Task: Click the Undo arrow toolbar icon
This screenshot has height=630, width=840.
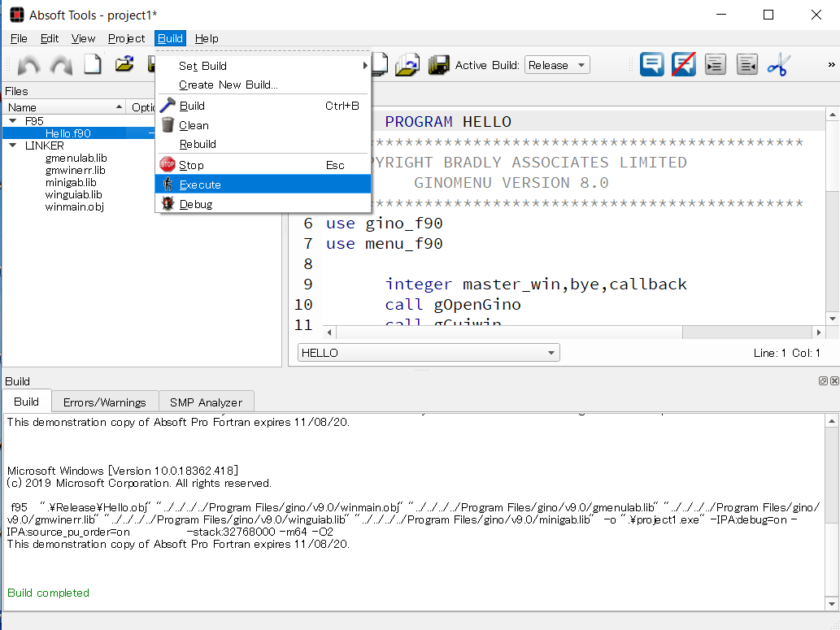Action: (x=29, y=65)
